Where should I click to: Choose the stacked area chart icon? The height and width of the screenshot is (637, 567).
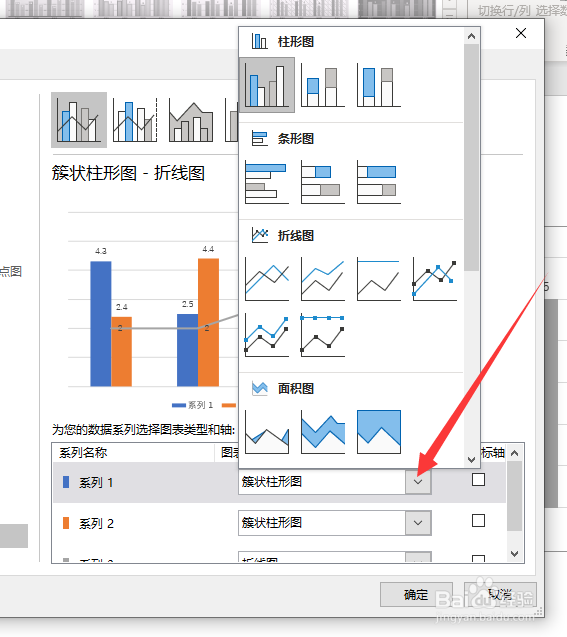(323, 431)
